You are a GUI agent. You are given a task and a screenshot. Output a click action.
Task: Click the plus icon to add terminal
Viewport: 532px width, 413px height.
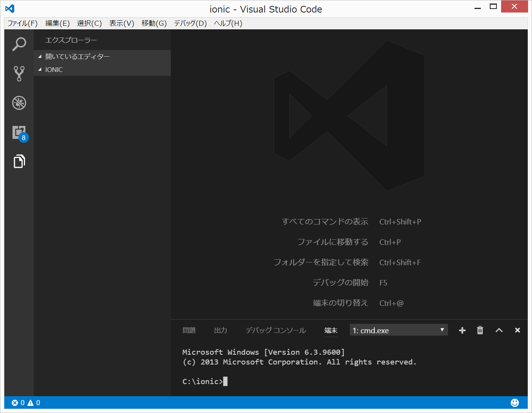(462, 330)
